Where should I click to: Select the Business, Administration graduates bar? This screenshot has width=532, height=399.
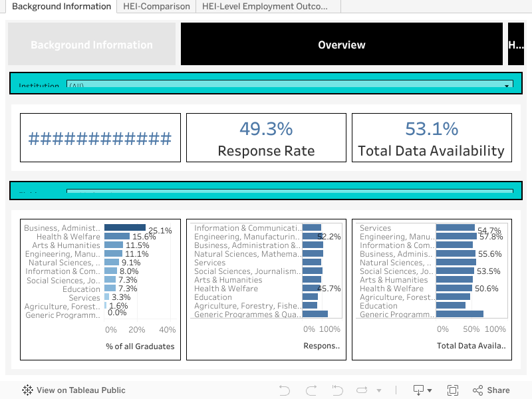124,227
